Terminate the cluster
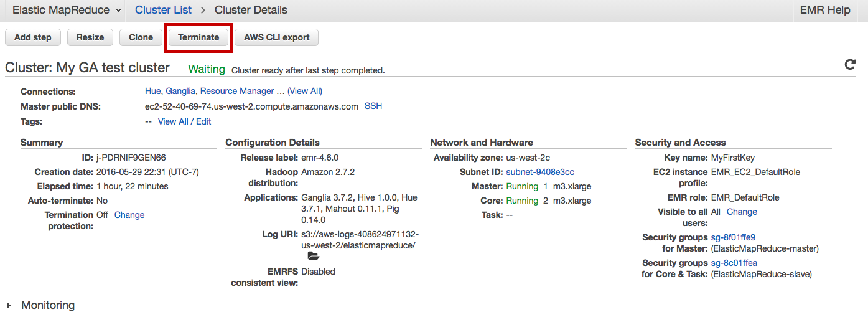Viewport: 868px width, 312px height. (x=198, y=37)
